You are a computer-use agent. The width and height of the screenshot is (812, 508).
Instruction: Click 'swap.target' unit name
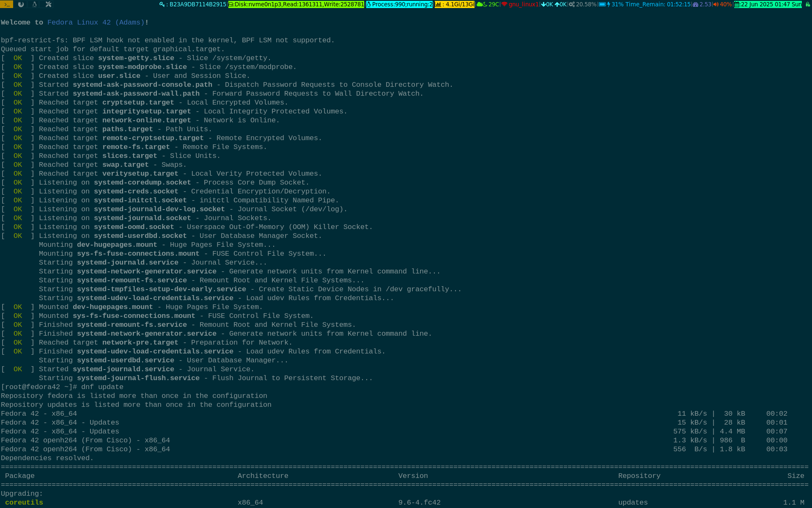pyautogui.click(x=126, y=165)
